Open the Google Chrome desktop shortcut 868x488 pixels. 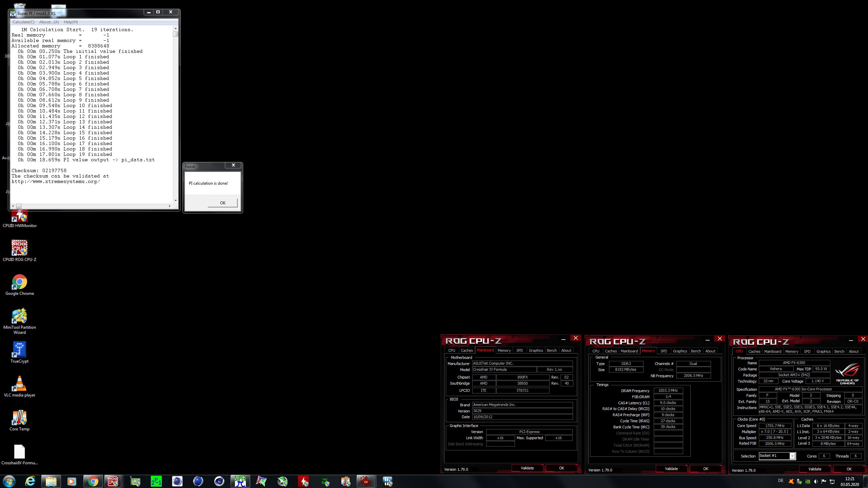[x=20, y=285]
